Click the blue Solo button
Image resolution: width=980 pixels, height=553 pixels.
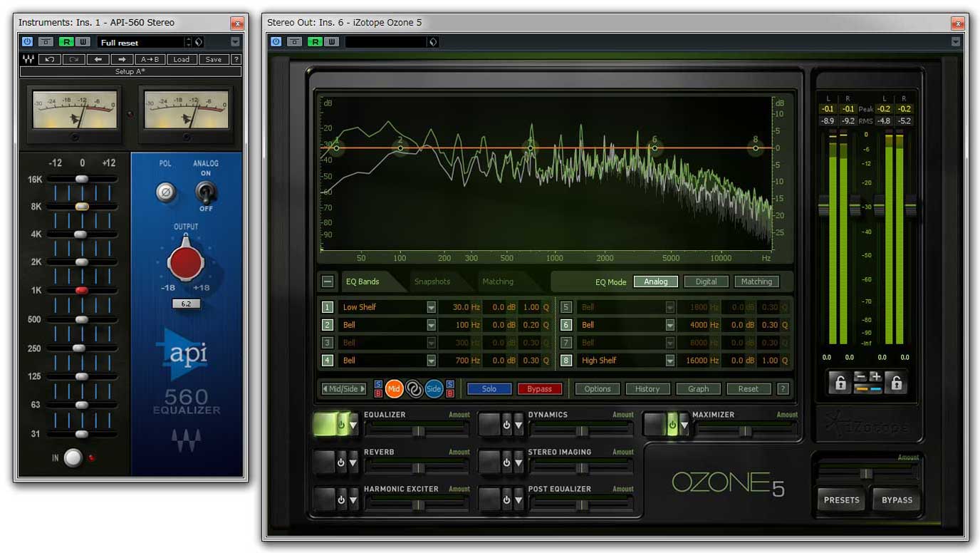tap(489, 389)
